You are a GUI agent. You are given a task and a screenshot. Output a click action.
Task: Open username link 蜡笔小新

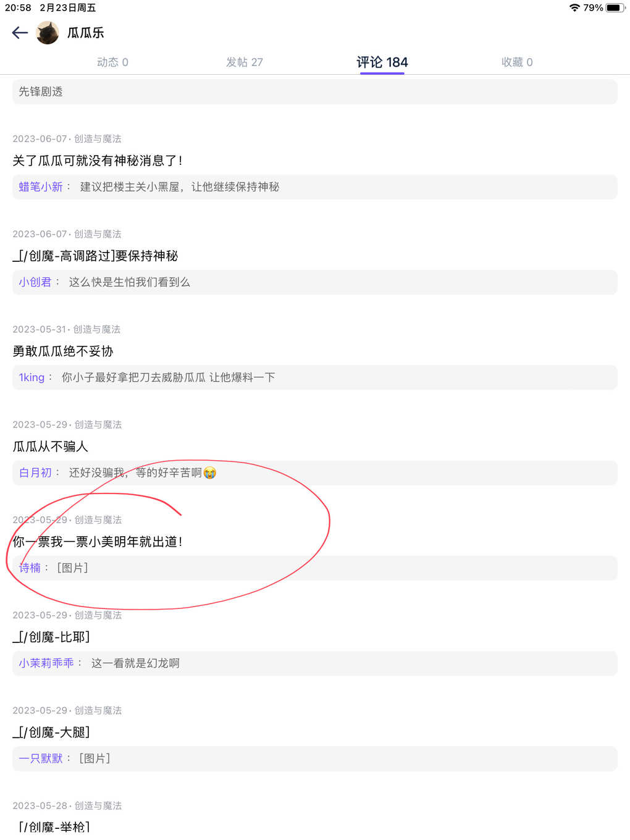click(41, 187)
